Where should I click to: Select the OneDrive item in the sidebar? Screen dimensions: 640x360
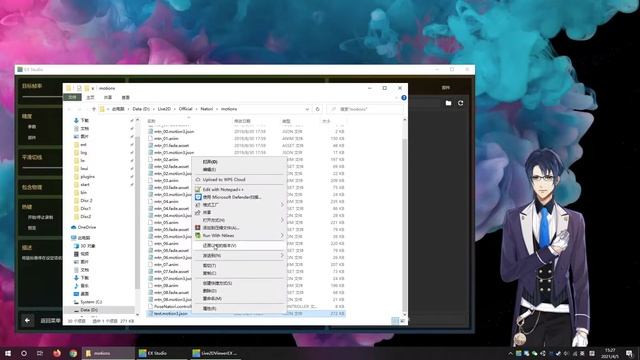[84, 227]
